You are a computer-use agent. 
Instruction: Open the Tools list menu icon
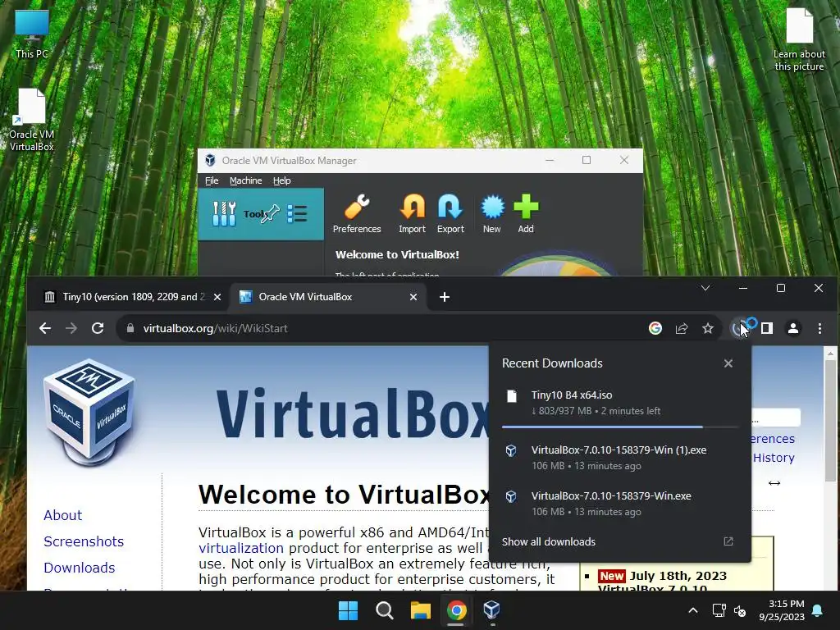[297, 214]
